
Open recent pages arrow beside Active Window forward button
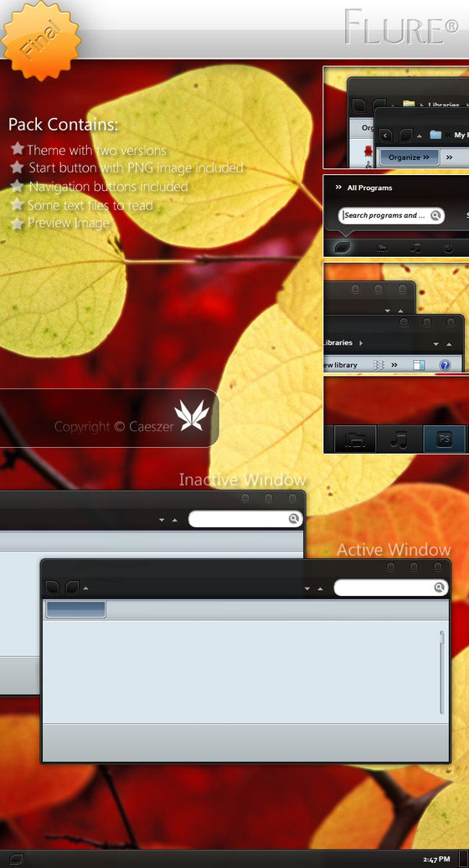(x=85, y=588)
